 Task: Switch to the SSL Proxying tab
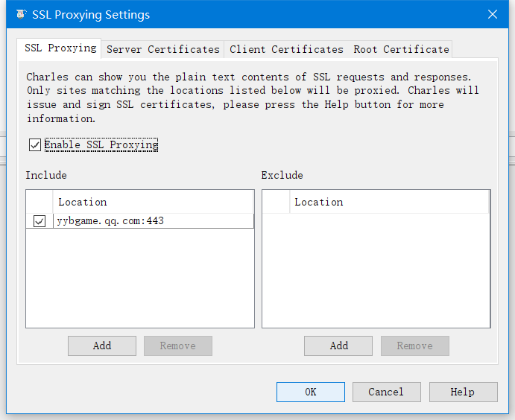tap(60, 48)
